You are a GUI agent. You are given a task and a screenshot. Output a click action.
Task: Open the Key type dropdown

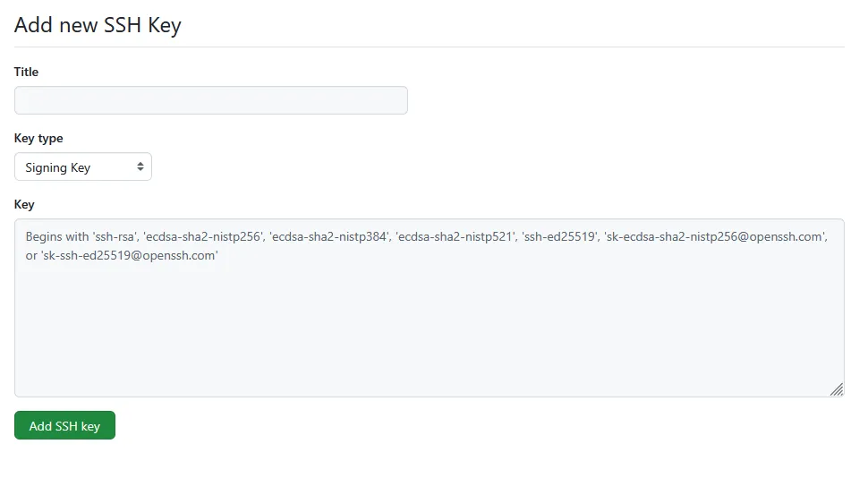(x=82, y=167)
